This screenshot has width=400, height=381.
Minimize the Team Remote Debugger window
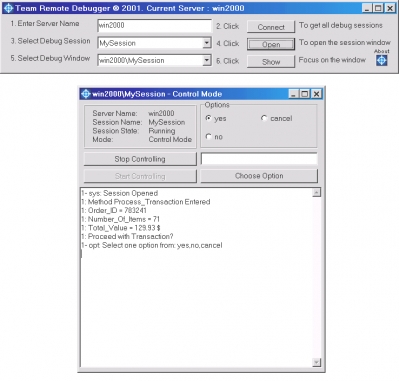click(367, 8)
